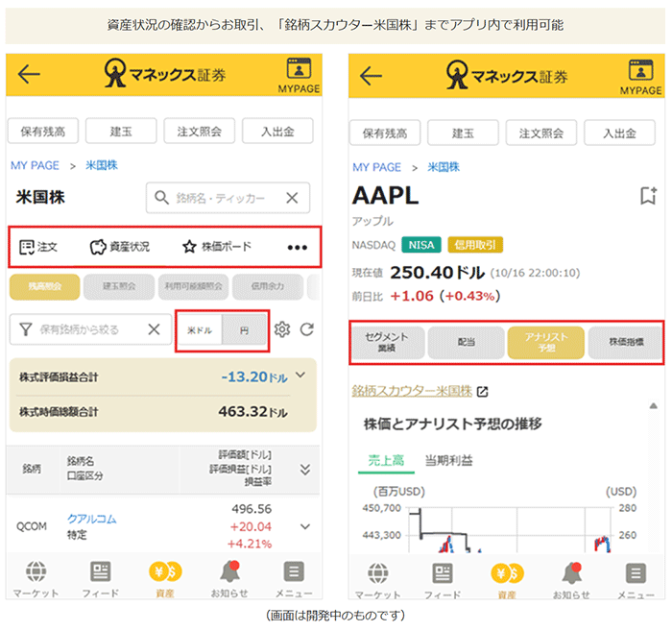Select 建玉照会 tab
The image size is (672, 631).
(119, 286)
